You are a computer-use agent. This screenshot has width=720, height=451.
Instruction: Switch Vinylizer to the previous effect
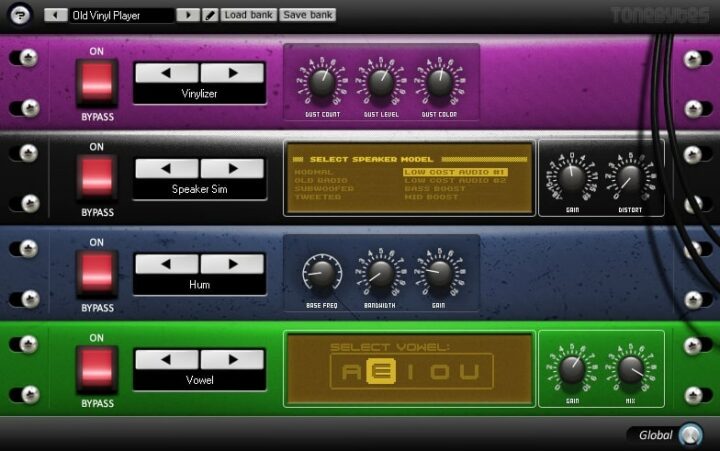[166, 73]
